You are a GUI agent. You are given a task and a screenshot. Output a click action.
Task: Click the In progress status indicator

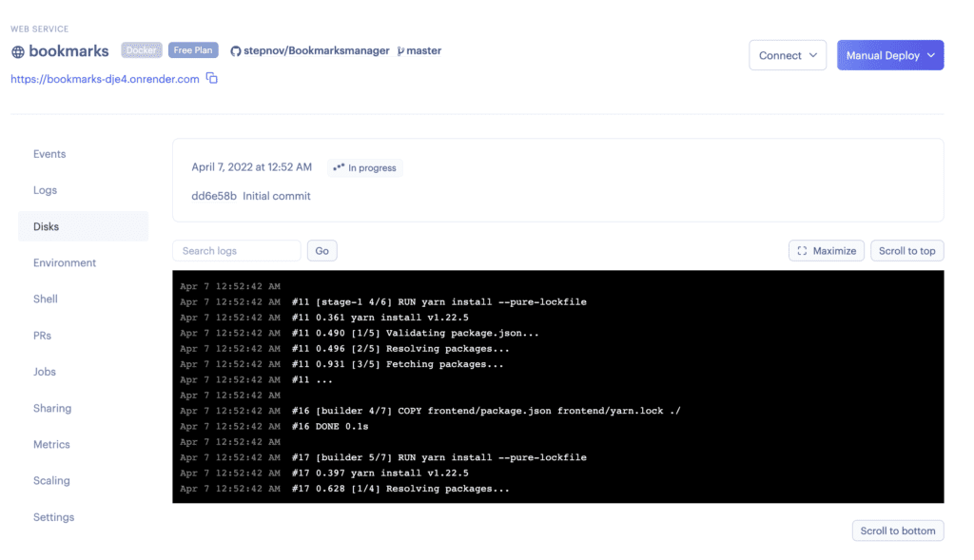coord(365,167)
